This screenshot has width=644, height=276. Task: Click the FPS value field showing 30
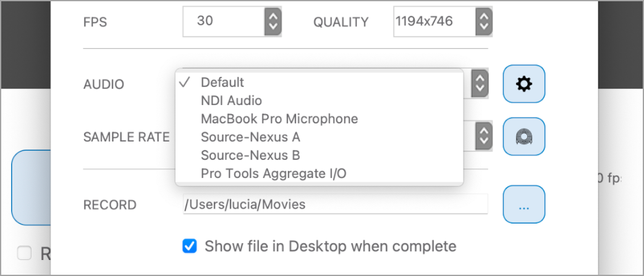click(x=222, y=22)
